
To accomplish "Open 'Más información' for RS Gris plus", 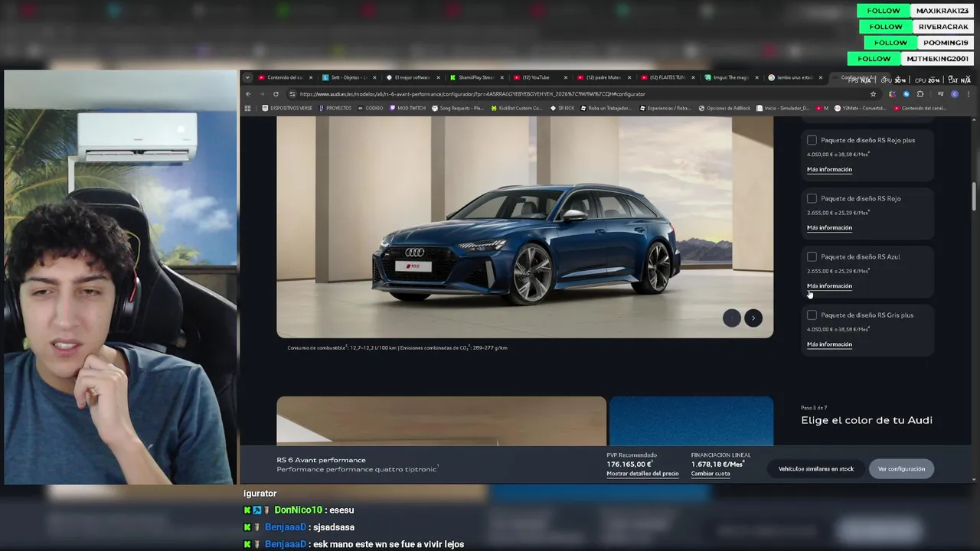I will (x=829, y=344).
